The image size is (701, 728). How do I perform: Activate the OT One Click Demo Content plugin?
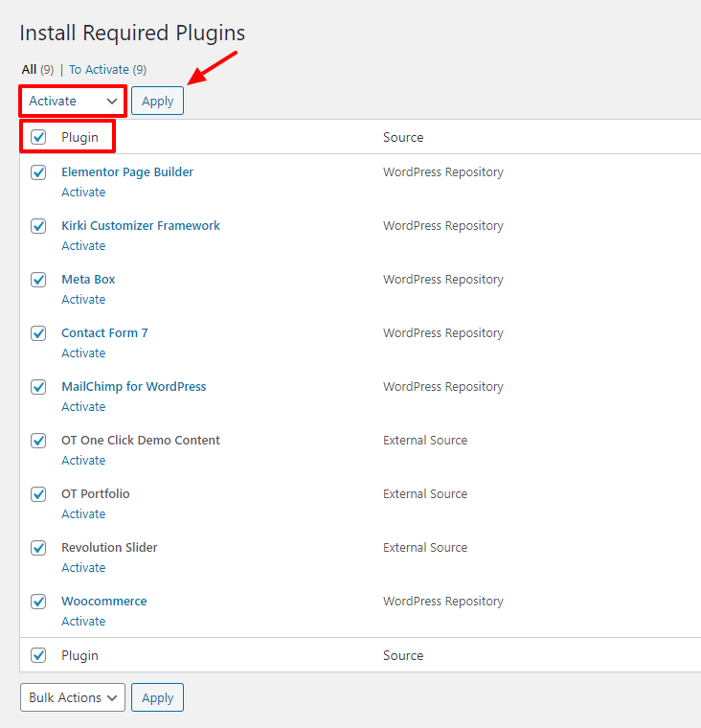[x=83, y=460]
